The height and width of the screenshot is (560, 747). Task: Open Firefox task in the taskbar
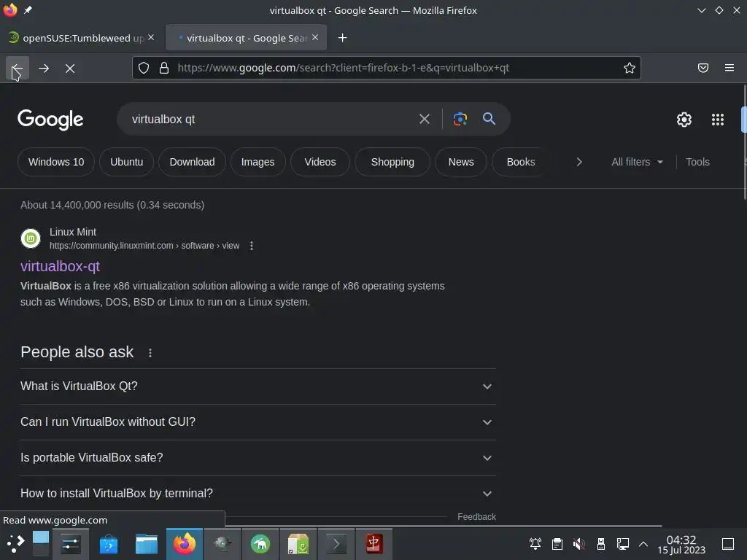coord(185,544)
